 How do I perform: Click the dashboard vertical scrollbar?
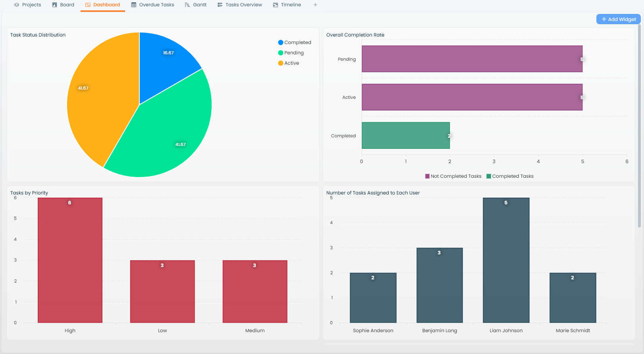(639, 125)
